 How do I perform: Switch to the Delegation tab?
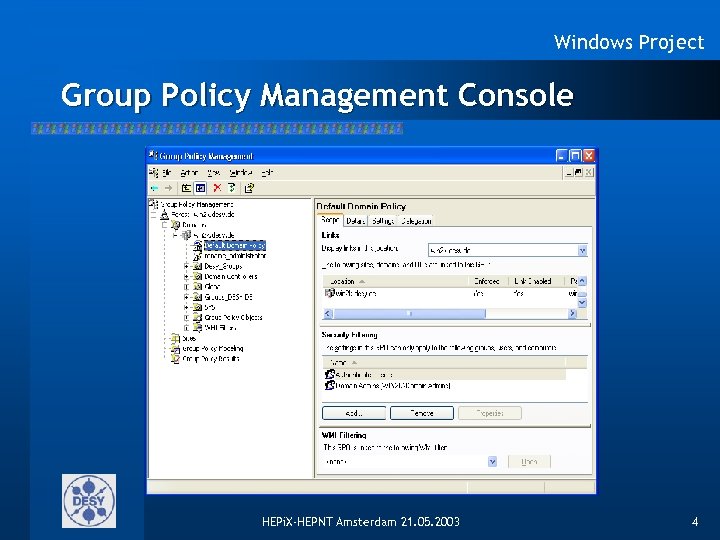pos(416,221)
